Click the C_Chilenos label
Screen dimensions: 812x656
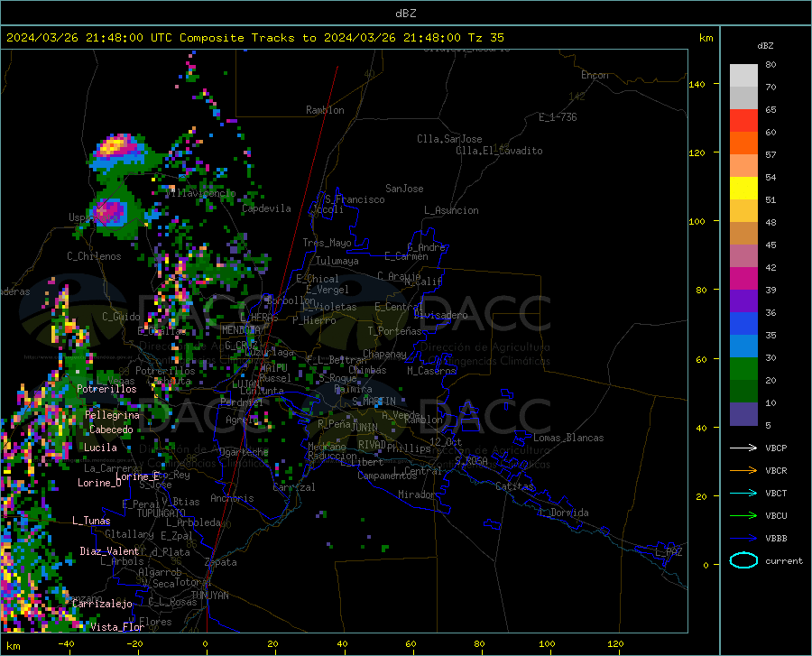tap(94, 256)
